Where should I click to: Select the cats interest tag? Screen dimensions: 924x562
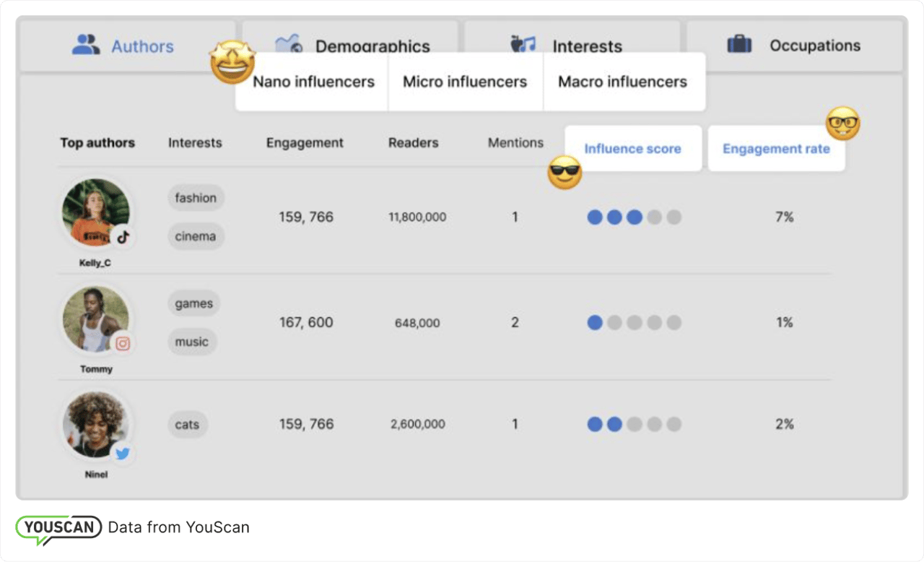[x=187, y=425]
